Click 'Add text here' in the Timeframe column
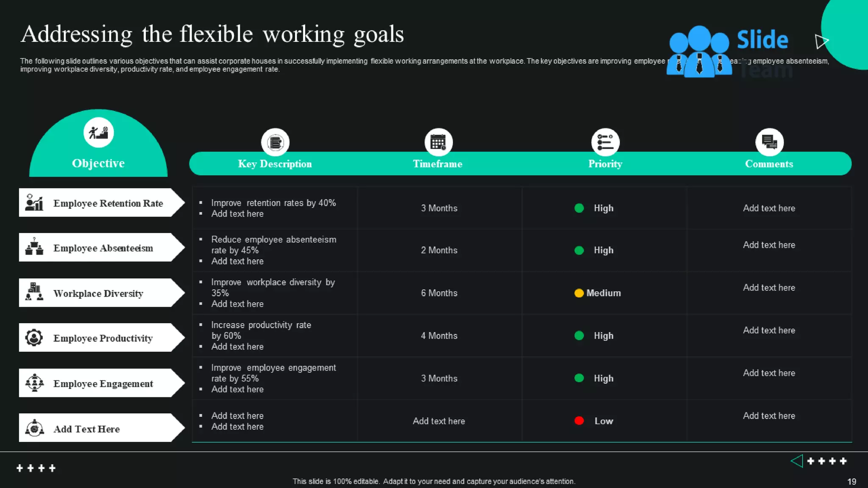868x488 pixels. point(439,421)
